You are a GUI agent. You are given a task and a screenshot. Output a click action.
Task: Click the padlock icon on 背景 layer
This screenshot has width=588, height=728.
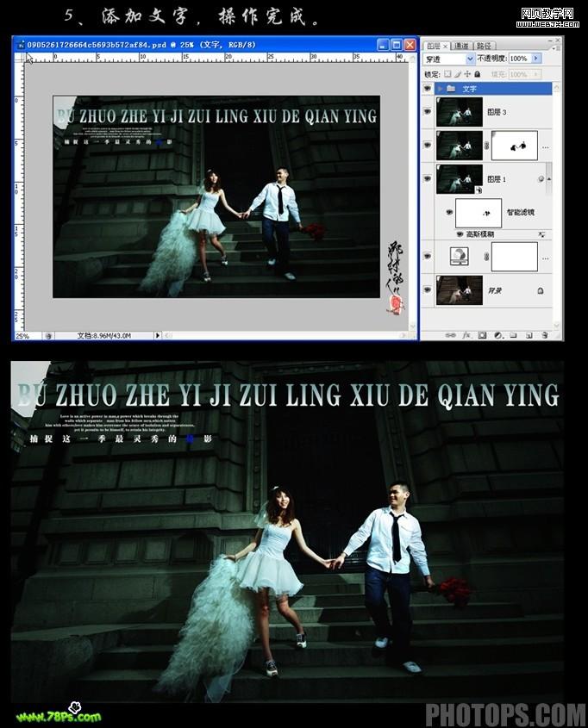click(x=541, y=290)
